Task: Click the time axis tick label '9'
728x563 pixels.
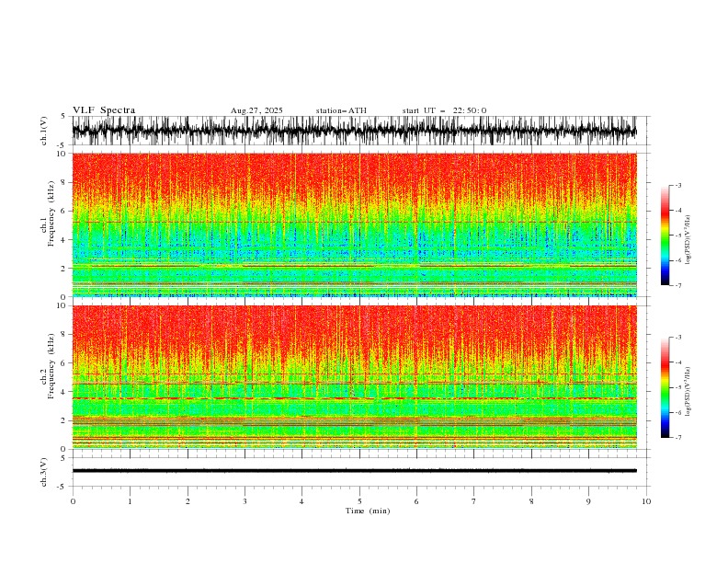Action: tap(588, 501)
